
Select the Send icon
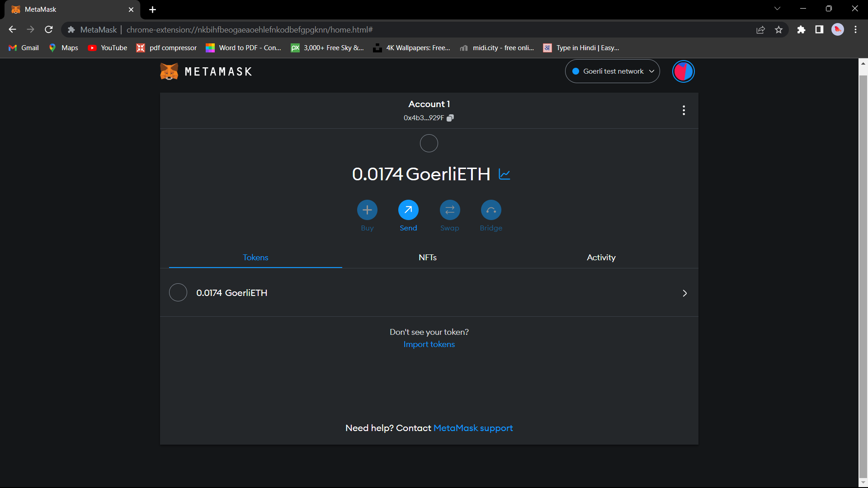click(x=408, y=210)
